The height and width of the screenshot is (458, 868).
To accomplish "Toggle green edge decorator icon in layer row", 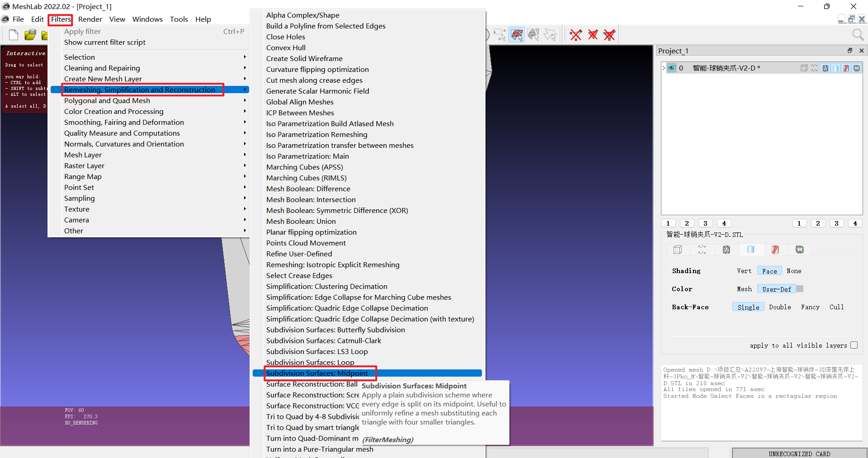I will [x=857, y=68].
